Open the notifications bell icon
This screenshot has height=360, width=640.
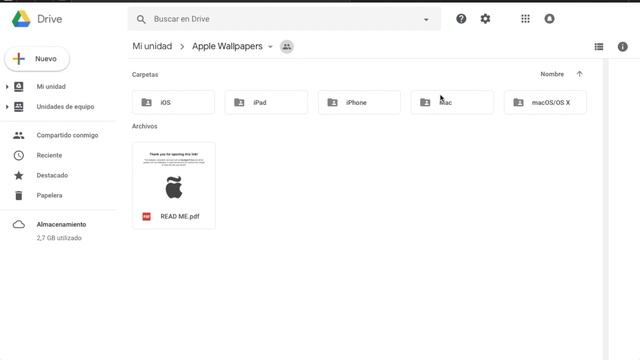tap(549, 19)
